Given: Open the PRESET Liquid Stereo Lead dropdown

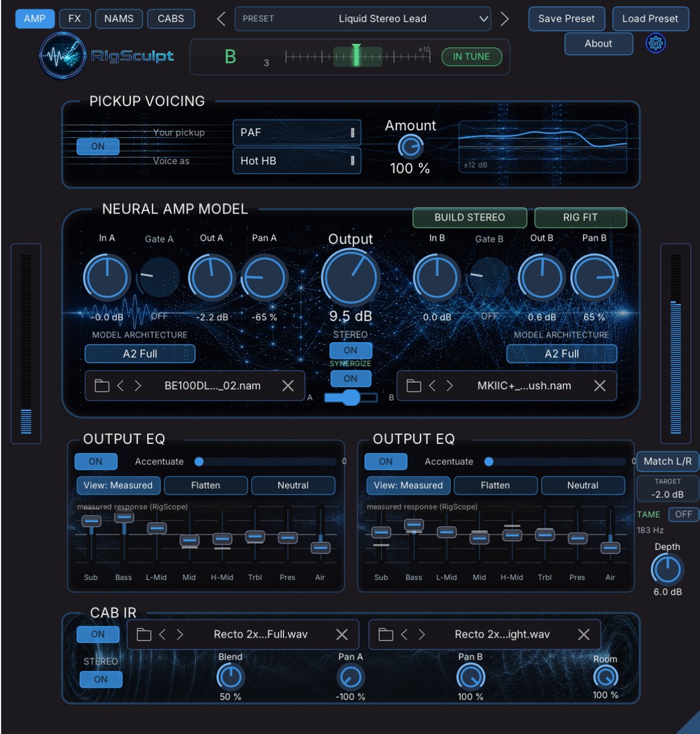Looking at the screenshot, I should coord(362,19).
